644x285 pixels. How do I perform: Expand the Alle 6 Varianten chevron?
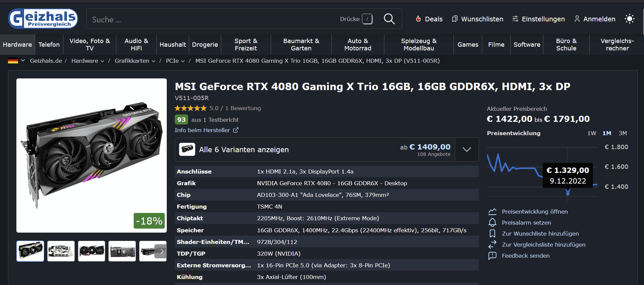[x=467, y=150]
